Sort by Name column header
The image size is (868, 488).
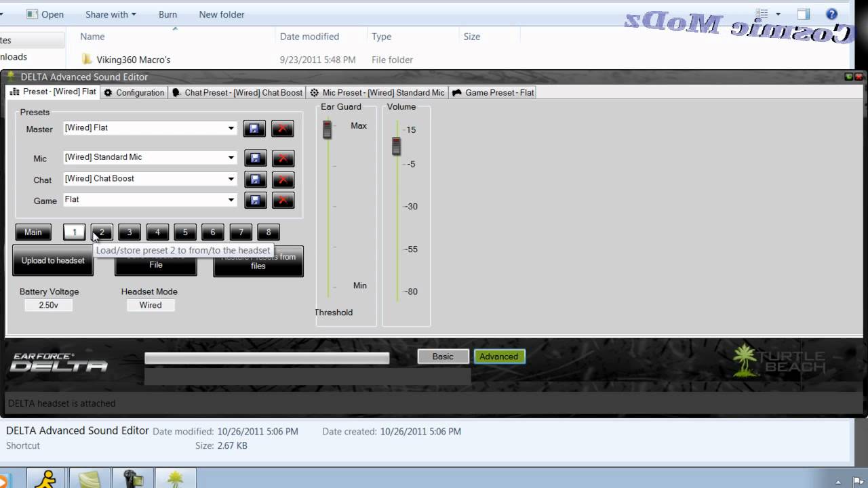click(92, 37)
